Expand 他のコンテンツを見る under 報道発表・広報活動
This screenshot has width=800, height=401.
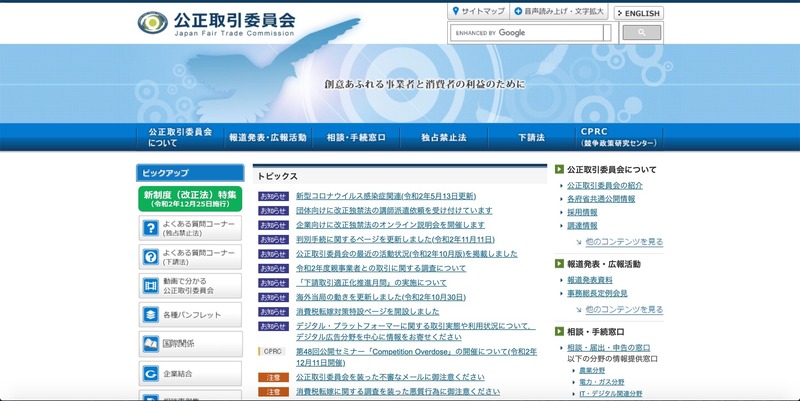coord(626,310)
